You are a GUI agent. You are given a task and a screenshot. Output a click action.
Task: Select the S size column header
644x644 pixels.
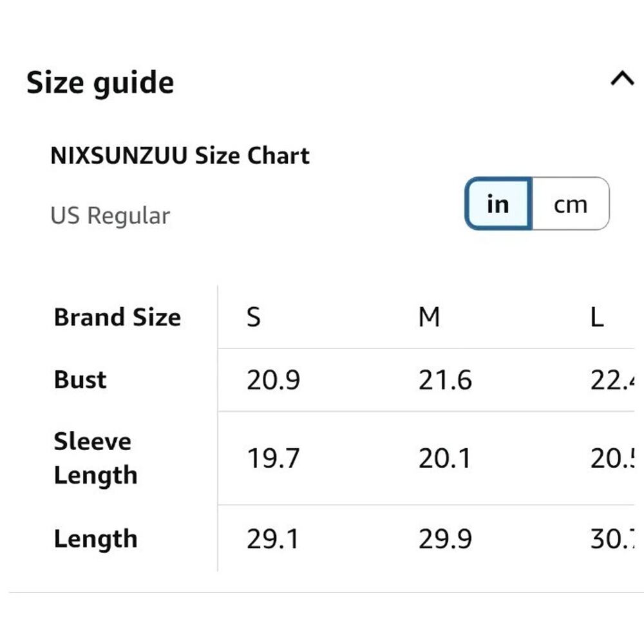[x=254, y=317]
